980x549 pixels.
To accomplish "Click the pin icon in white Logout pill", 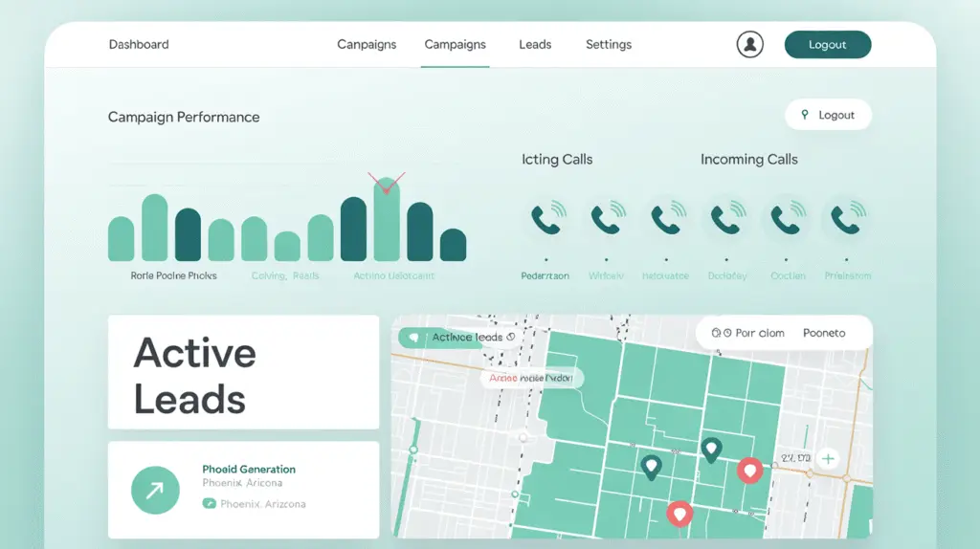I will point(805,115).
